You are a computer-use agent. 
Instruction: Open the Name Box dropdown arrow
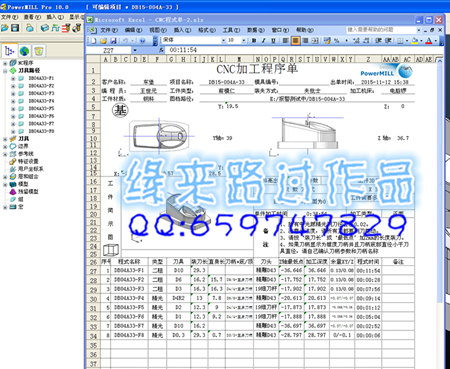tap(135, 50)
